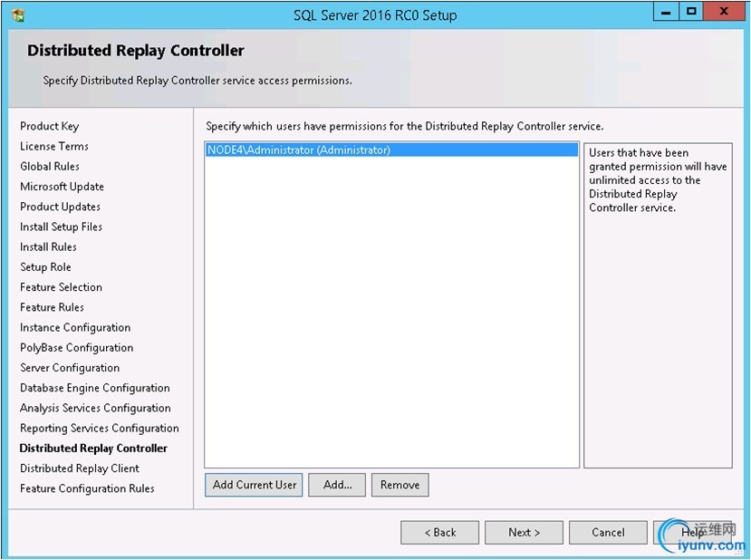Click 'Specify which users have permissions' instruction text
Screen dimensions: 751x560
tap(404, 126)
